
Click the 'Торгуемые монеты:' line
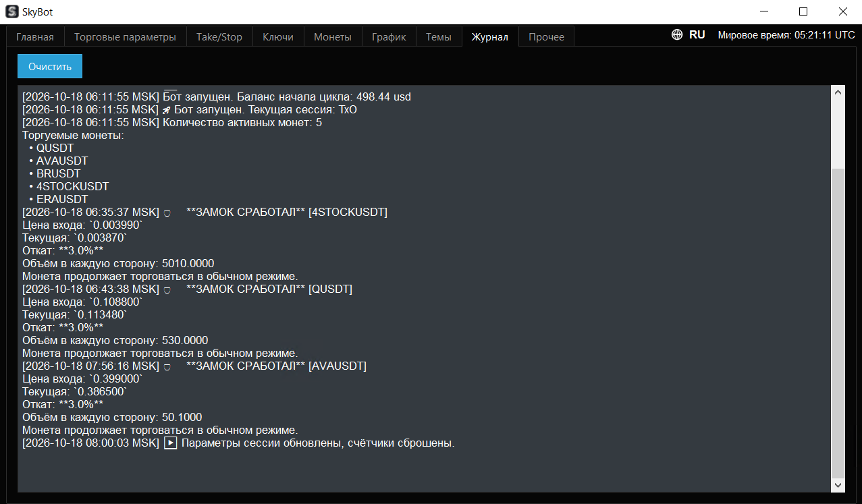[74, 136]
